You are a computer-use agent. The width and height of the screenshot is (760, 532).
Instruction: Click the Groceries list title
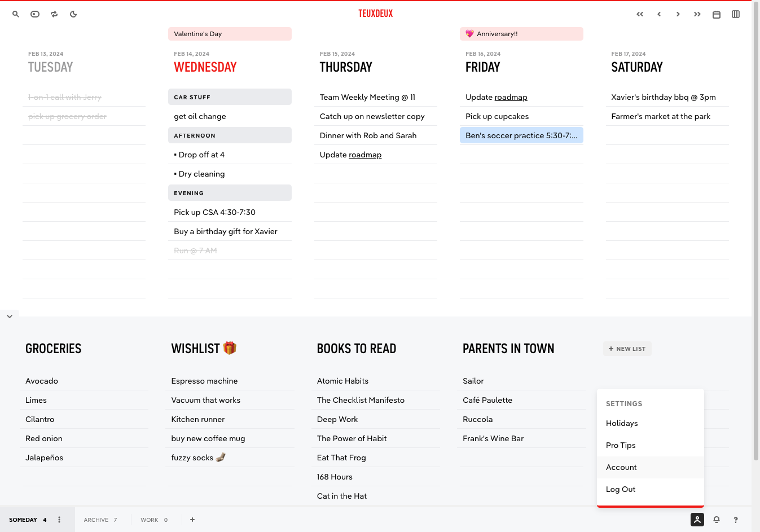point(54,349)
